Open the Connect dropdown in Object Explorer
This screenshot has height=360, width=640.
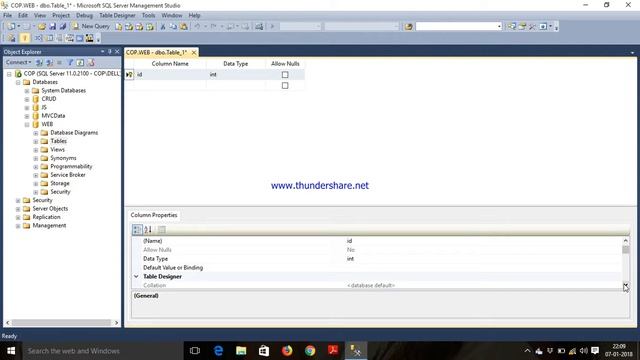click(x=19, y=62)
